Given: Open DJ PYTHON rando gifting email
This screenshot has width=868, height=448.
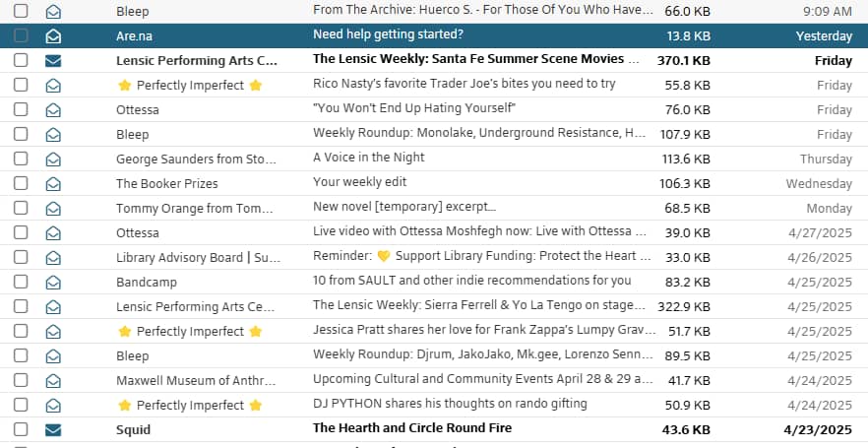Looking at the screenshot, I should click(x=450, y=404).
